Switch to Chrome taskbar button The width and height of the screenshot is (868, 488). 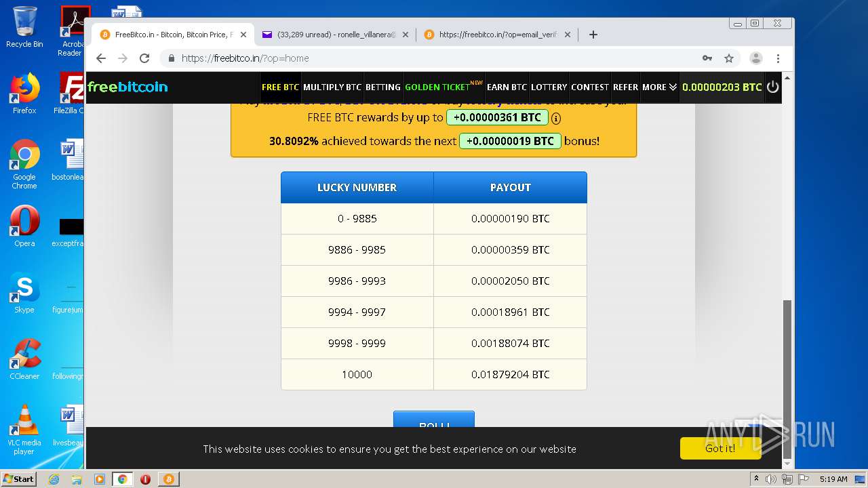(123, 479)
